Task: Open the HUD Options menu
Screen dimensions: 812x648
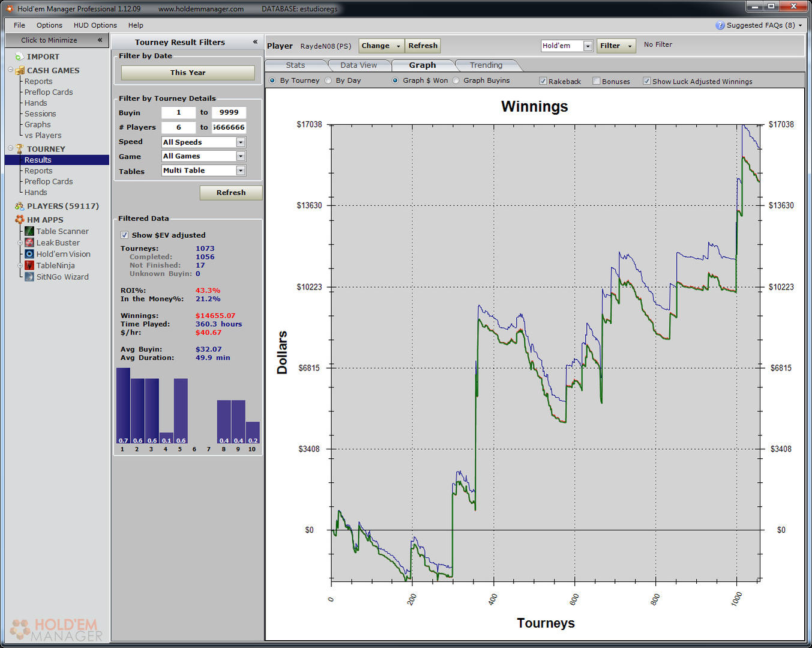Action: (x=95, y=25)
